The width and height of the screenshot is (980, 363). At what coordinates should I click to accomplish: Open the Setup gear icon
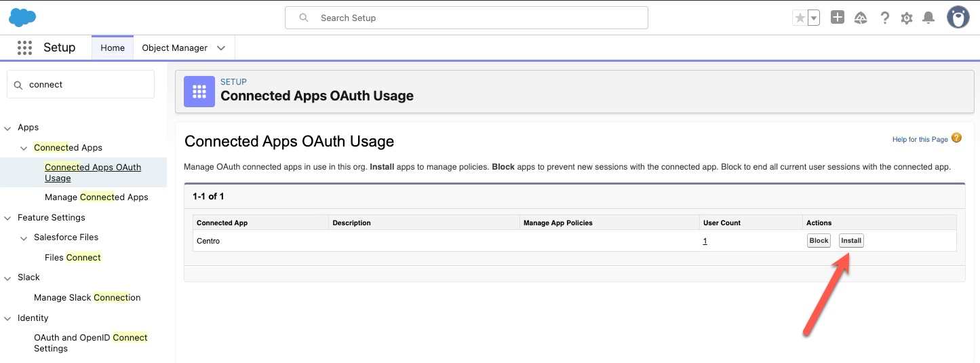pyautogui.click(x=907, y=18)
